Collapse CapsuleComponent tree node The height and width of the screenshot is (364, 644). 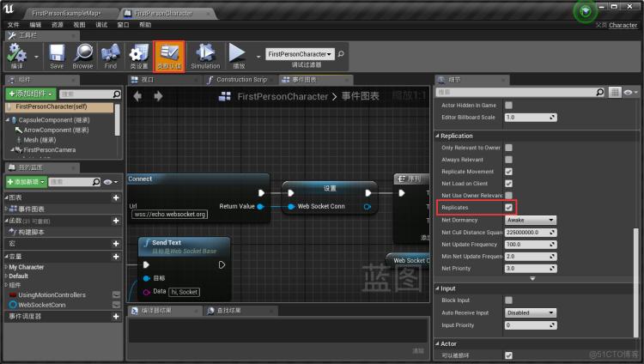pyautogui.click(x=8, y=120)
